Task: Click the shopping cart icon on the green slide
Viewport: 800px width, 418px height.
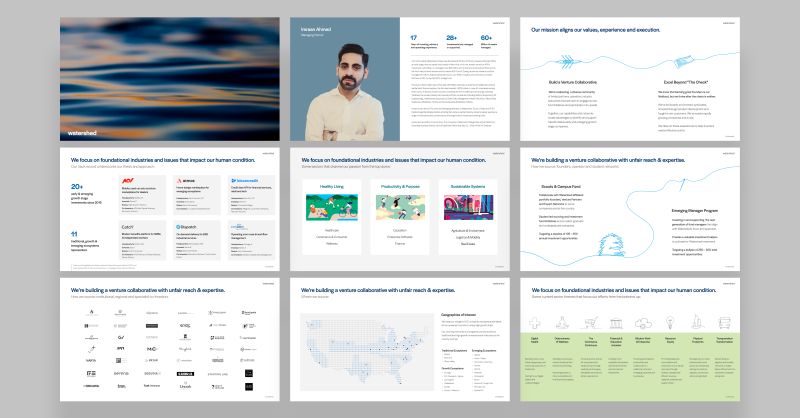Action: (590, 323)
